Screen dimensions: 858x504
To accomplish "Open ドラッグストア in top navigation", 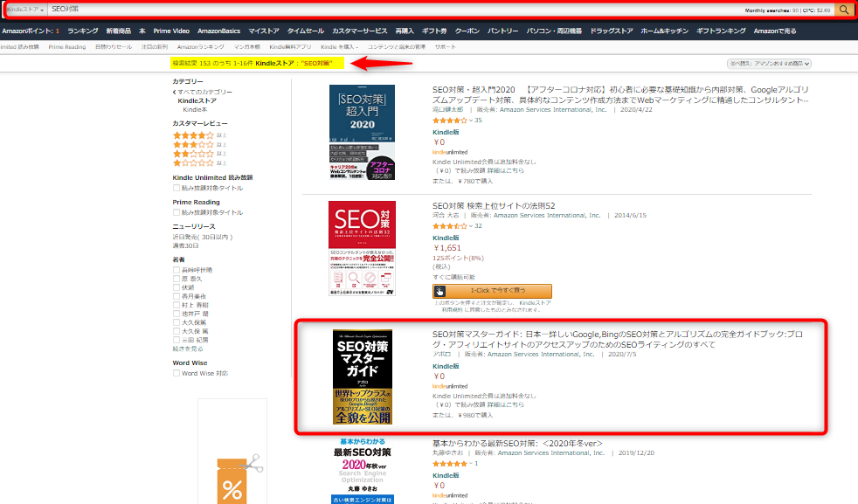I will point(612,31).
